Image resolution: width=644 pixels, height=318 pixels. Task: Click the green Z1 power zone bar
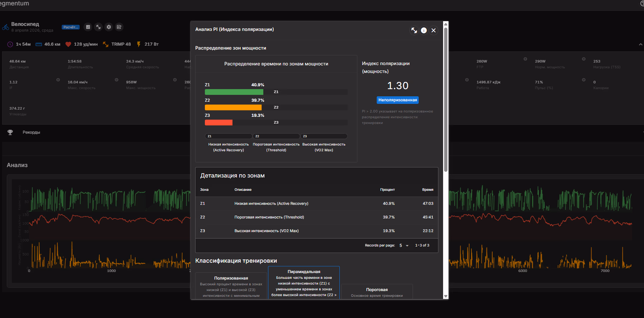(x=234, y=92)
